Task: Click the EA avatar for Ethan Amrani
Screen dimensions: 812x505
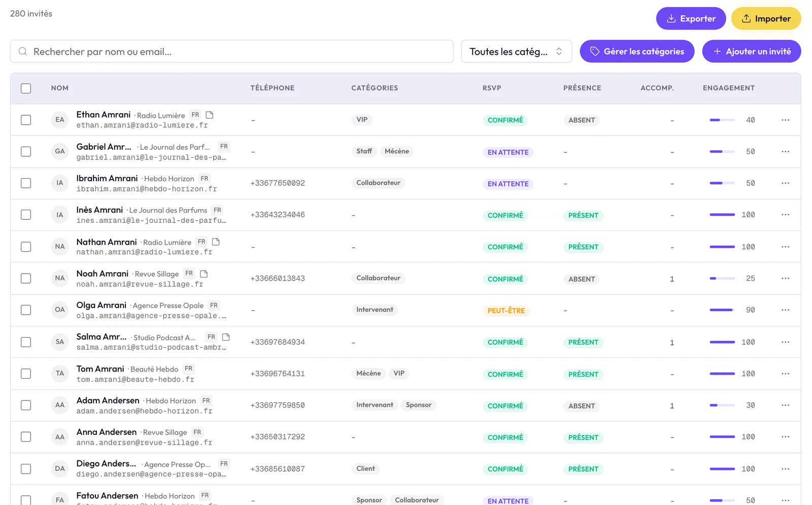Action: point(60,120)
